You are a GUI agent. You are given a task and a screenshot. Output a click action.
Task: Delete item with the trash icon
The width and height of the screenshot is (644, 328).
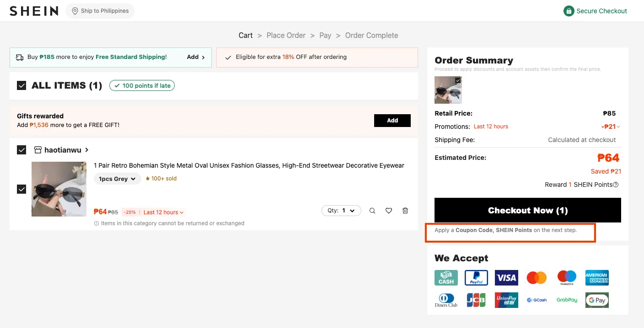coord(405,211)
